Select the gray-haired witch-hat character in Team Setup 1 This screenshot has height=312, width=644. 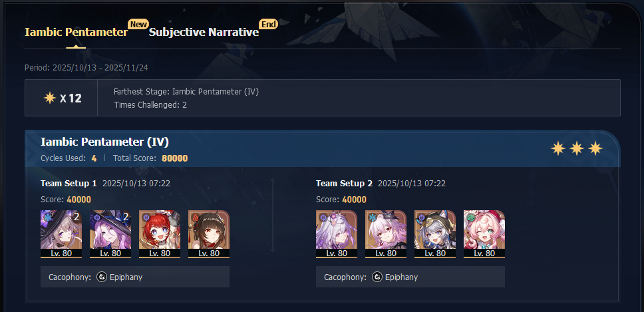(x=61, y=234)
